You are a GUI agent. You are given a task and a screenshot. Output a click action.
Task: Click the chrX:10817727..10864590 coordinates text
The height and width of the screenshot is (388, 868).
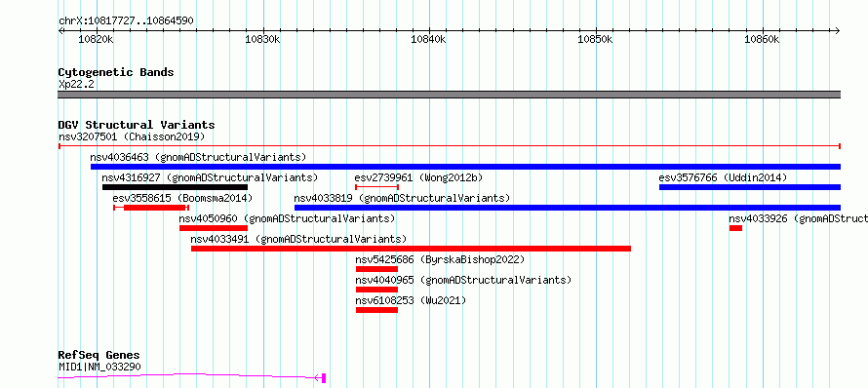point(126,21)
